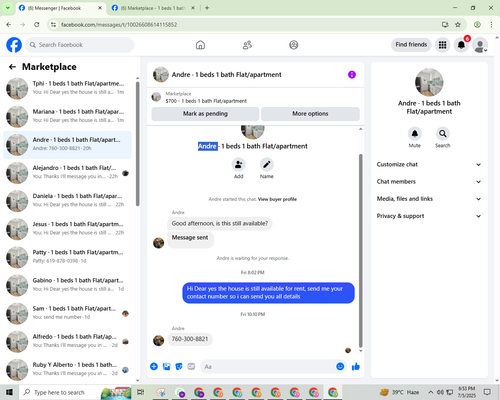Open Alejandro conversation in list
Image resolution: width=500 pixels, height=400 pixels.
(x=67, y=173)
